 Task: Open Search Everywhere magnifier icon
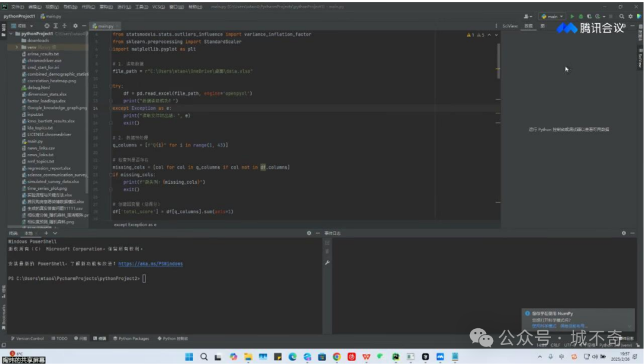(x=622, y=17)
